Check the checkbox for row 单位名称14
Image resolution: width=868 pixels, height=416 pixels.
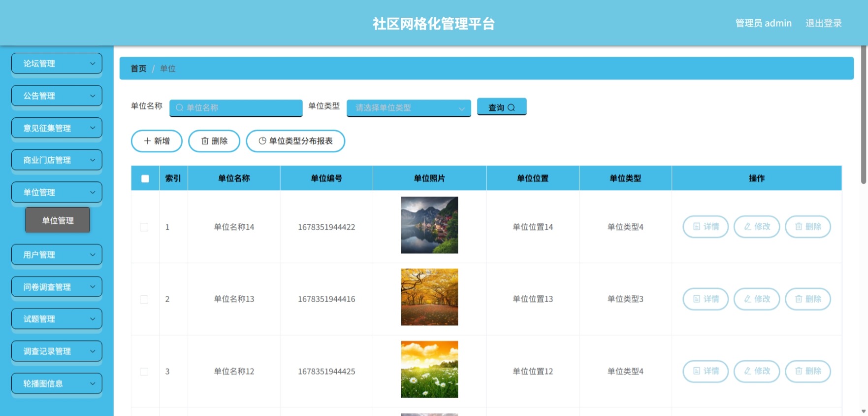click(x=144, y=227)
